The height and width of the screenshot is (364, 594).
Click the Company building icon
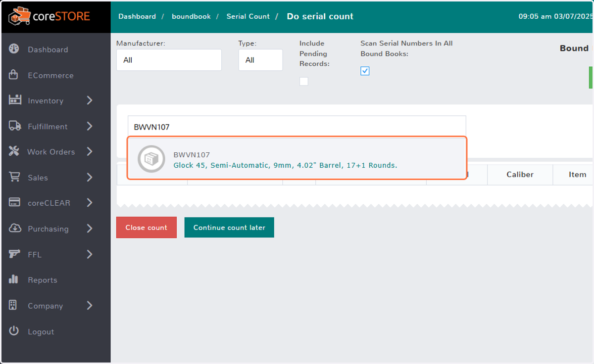(x=13, y=305)
